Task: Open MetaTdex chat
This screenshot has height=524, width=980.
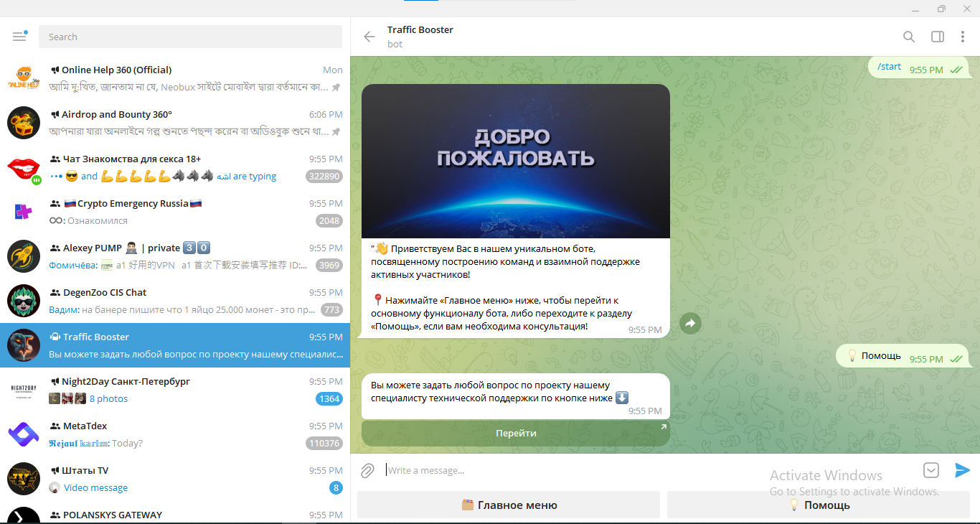Action: pyautogui.click(x=175, y=434)
